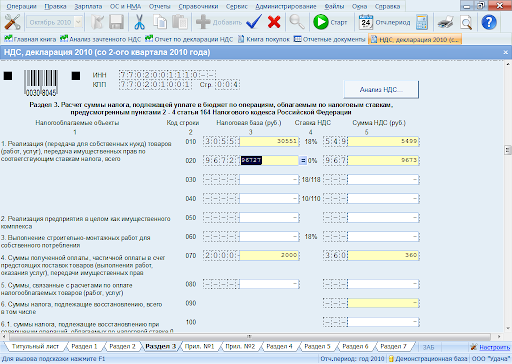Open the Прил. №1 sheet tab
512x364 pixels.
click(199, 347)
